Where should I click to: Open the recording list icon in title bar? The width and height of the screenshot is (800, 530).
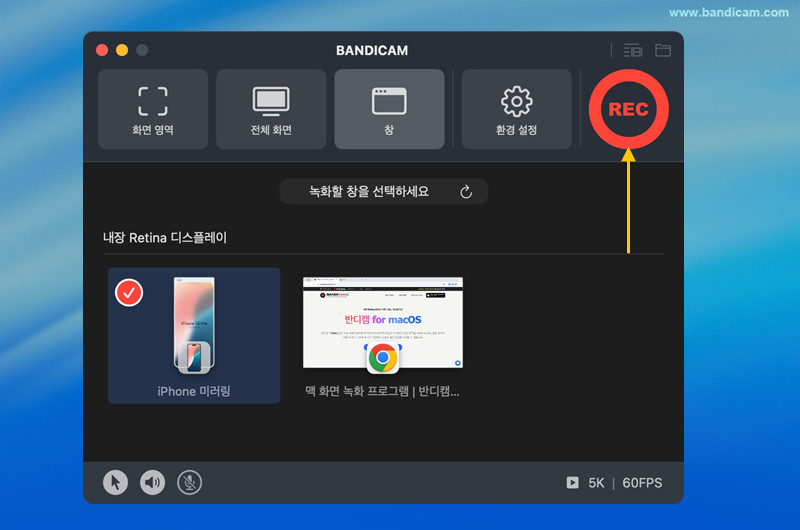(x=633, y=50)
